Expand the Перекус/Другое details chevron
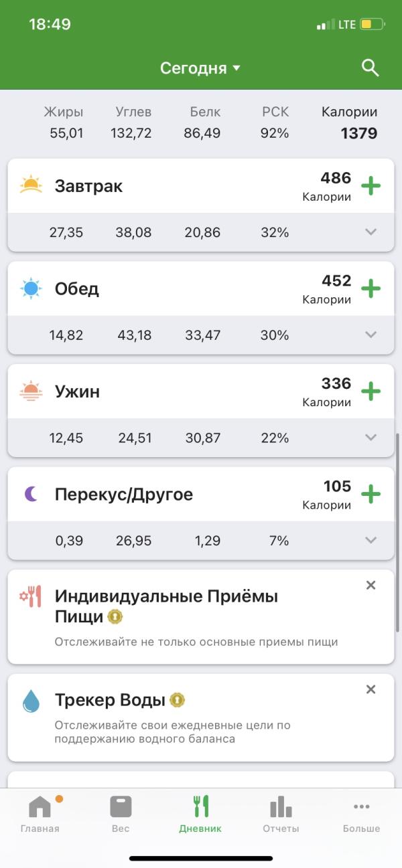The width and height of the screenshot is (402, 868). (371, 540)
